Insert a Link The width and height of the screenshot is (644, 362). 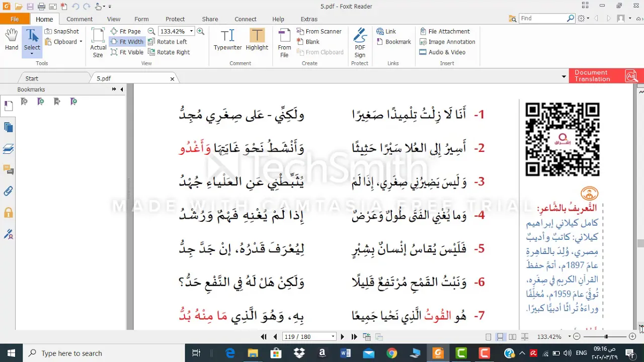386,31
